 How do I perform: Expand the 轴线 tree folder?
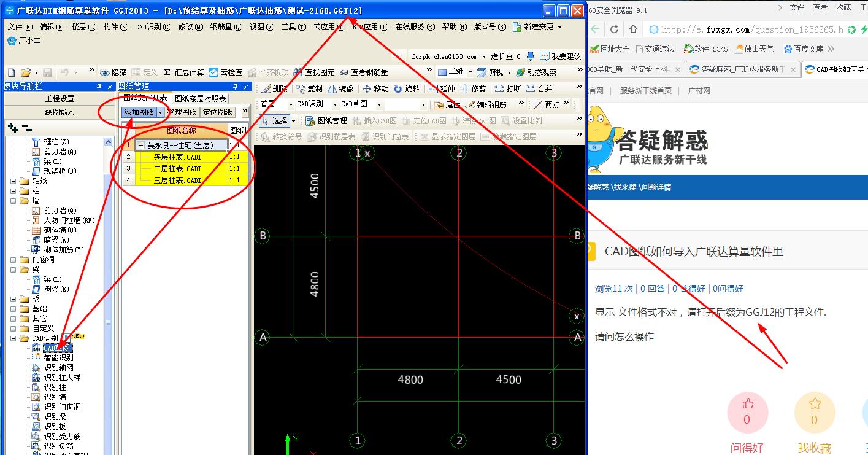point(13,181)
